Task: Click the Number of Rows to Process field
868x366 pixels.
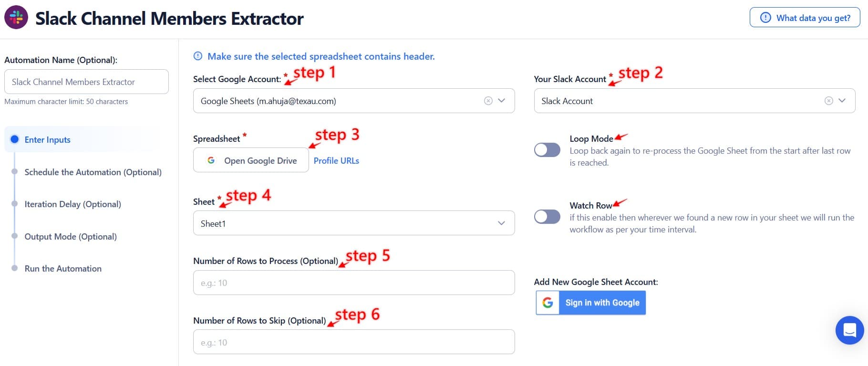Action: 353,283
